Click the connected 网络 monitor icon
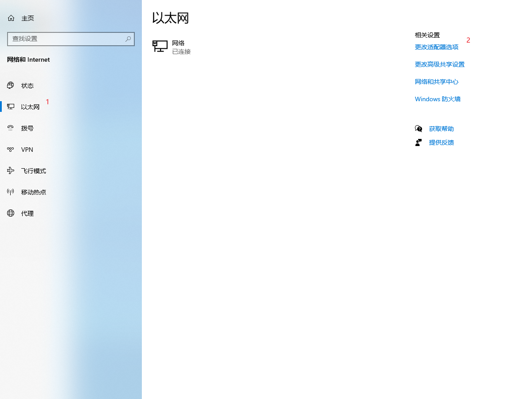Screen dimensions: 532x399 pos(160,46)
